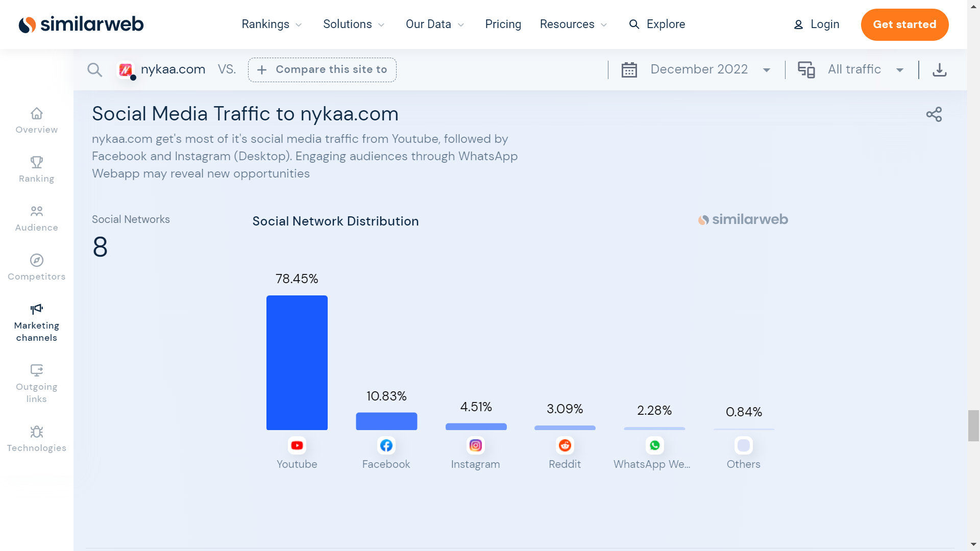Open Ranking section in sidebar
The image size is (980, 551).
point(37,169)
